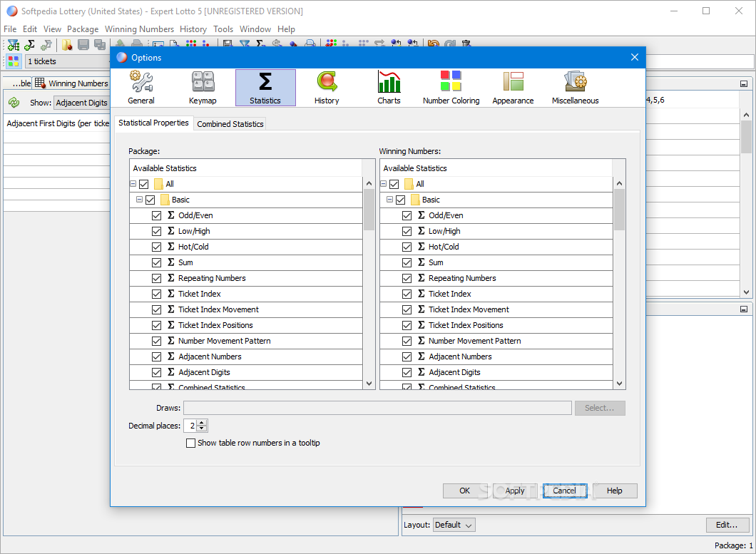Image resolution: width=756 pixels, height=554 pixels.
Task: Click the main window vertical scrollbar thumb
Action: 746,137
